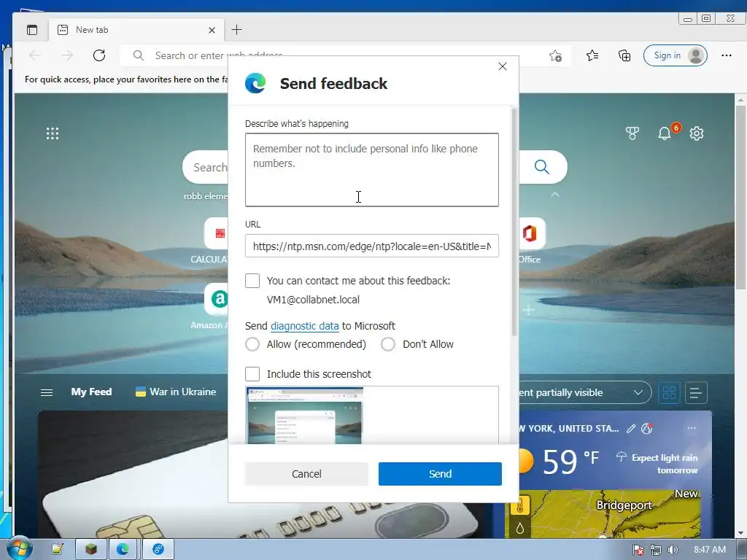Click the screenshot preview thumbnail
This screenshot has height=560, width=747.
click(x=306, y=416)
